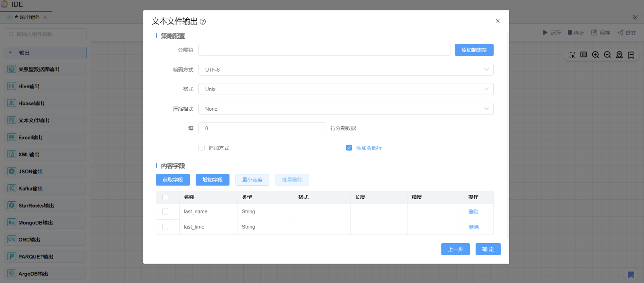The height and width of the screenshot is (283, 644).
Task: Uncheck the 添加头部行 checkbox
Action: 349,148
